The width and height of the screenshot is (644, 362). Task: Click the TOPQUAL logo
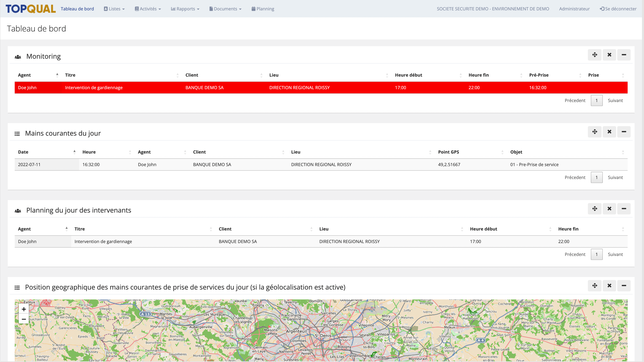[x=31, y=9]
